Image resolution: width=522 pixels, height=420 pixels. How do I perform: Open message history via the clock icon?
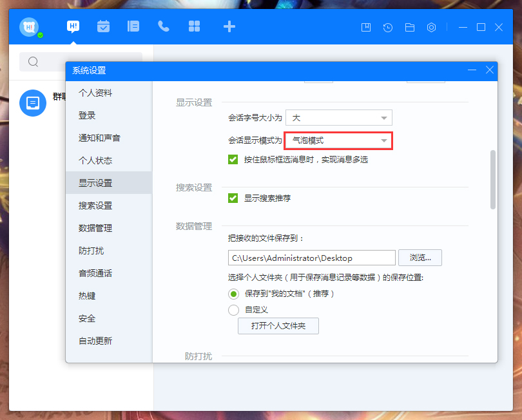[387, 28]
